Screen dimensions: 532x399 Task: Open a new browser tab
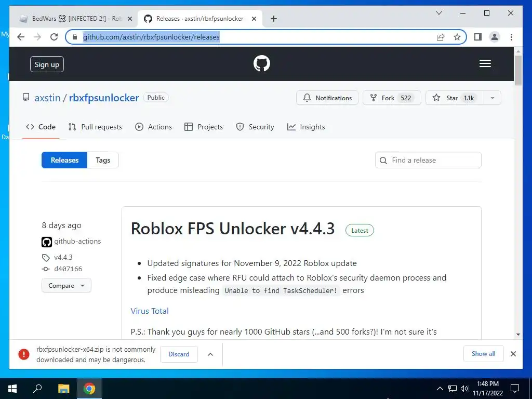tap(274, 19)
